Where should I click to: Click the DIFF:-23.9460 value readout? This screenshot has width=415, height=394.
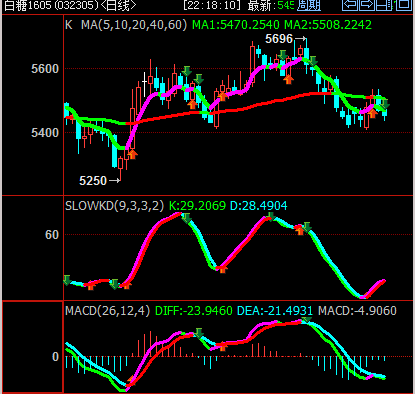click(194, 311)
